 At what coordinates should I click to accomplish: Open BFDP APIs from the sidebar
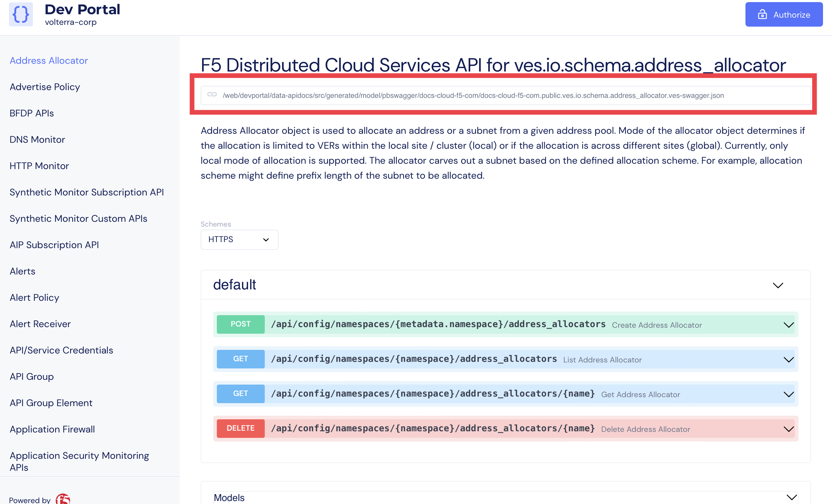(x=32, y=113)
